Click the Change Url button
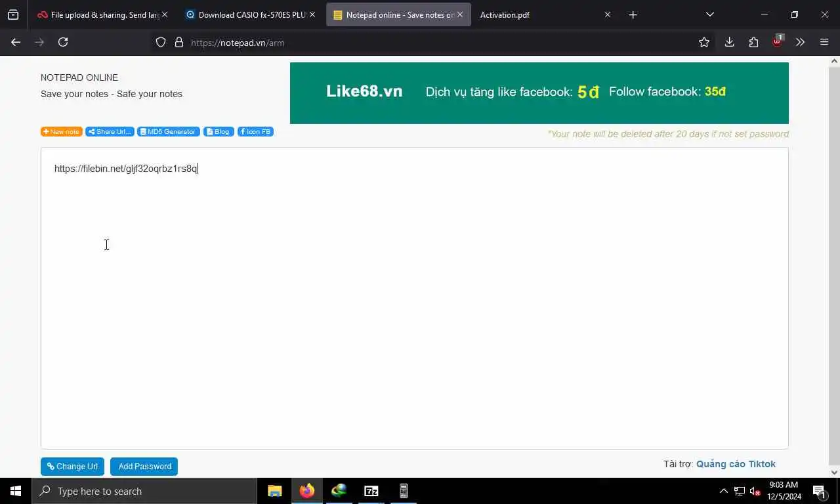840x504 pixels. pyautogui.click(x=73, y=467)
